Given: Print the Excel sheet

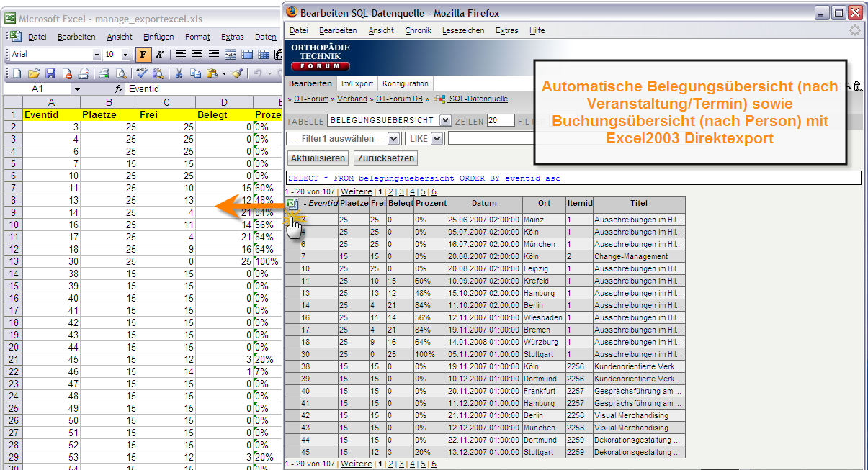Looking at the screenshot, I should coord(104,73).
